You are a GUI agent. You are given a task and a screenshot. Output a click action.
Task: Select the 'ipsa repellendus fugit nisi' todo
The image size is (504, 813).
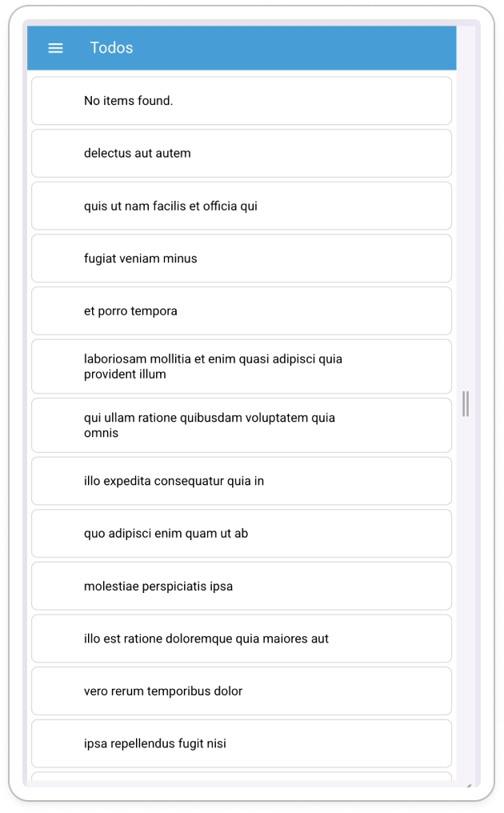coord(241,744)
